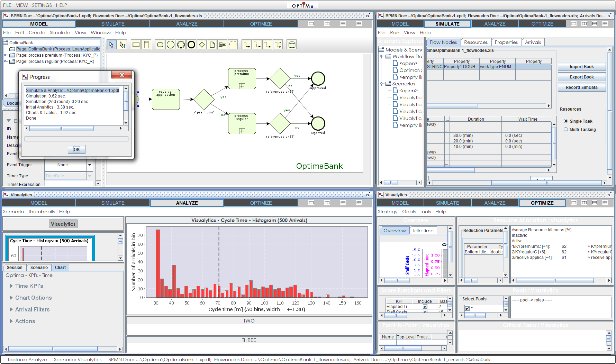Viewport: 616px width, 364px height.
Task: Select the data object page tool
Action: (212, 45)
